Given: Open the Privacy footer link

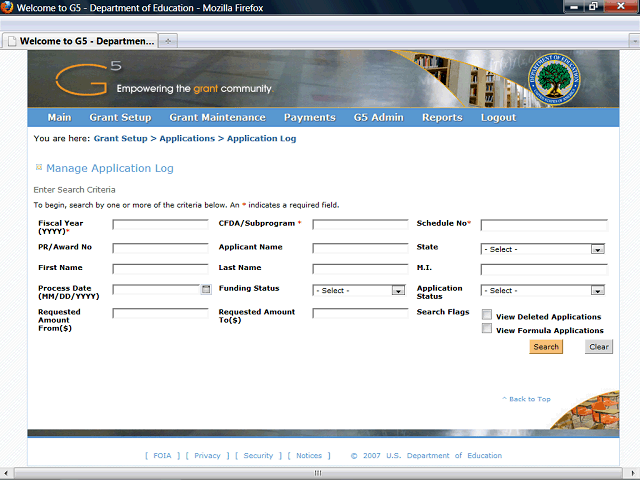Looking at the screenshot, I should pyautogui.click(x=207, y=456).
